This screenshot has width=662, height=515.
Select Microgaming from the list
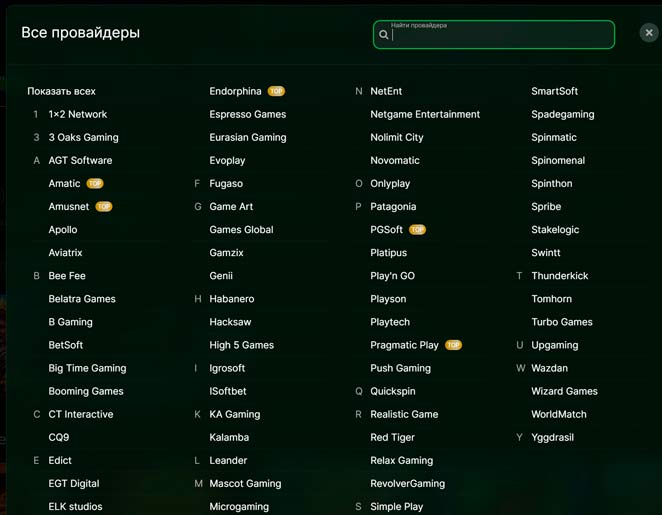click(239, 507)
